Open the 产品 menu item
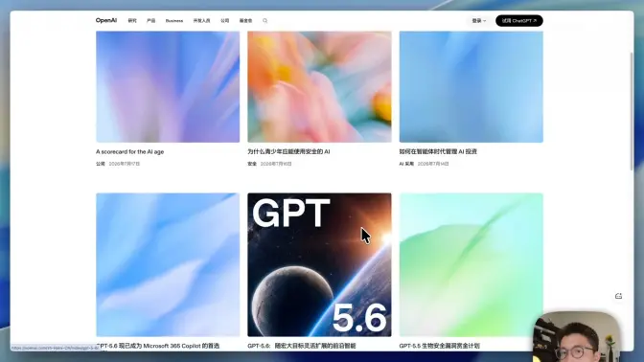644x362 pixels. pos(151,20)
